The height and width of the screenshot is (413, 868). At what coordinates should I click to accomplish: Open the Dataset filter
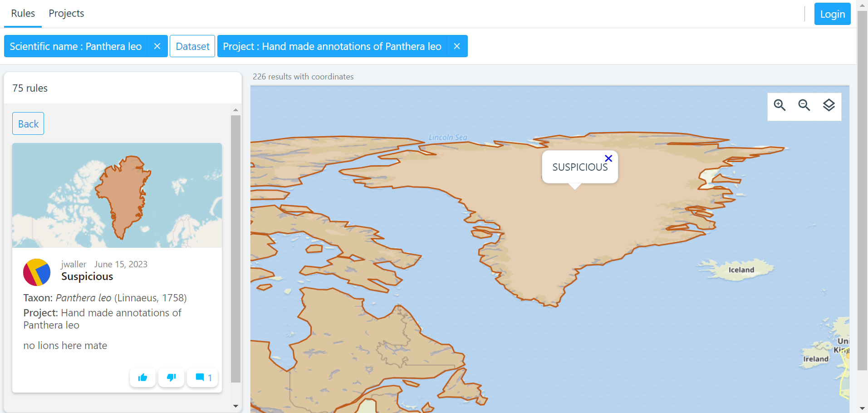click(x=192, y=46)
